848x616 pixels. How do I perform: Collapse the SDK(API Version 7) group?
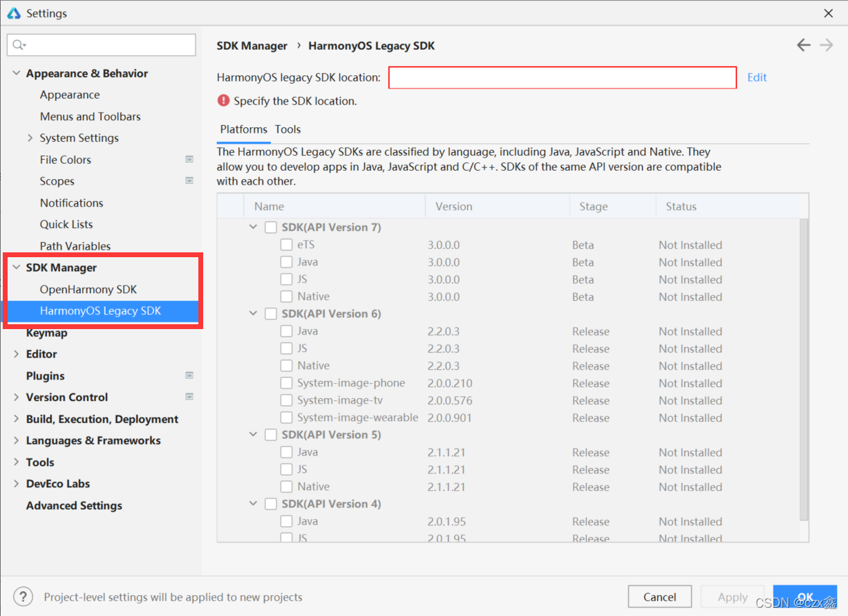click(x=254, y=227)
